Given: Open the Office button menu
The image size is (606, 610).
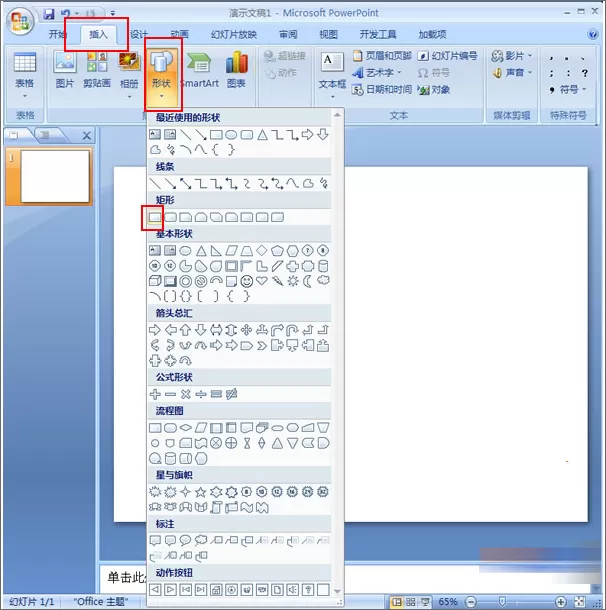Looking at the screenshot, I should [20, 22].
